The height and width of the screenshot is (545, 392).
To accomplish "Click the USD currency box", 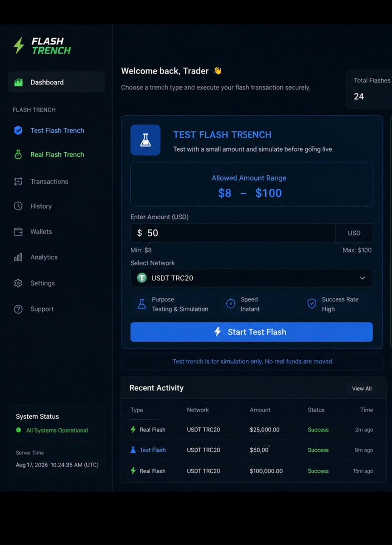I will [x=354, y=233].
